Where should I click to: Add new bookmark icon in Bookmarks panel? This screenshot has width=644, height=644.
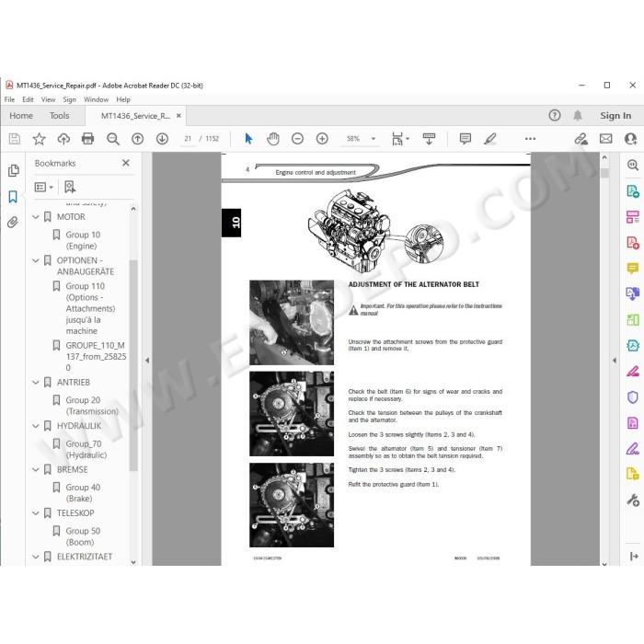tap(70, 187)
